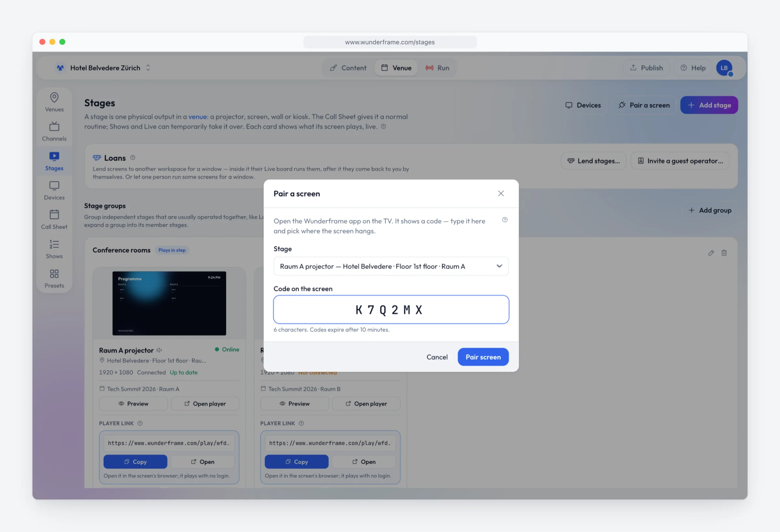Image resolution: width=780 pixels, height=532 pixels.
Task: Click the Raum A projector stage title
Action: tap(126, 350)
